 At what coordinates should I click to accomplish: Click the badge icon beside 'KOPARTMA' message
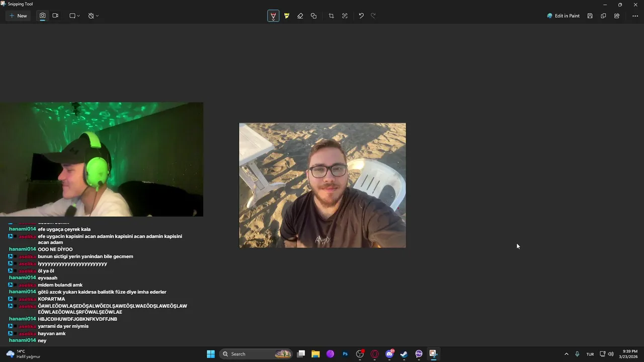click(x=11, y=299)
